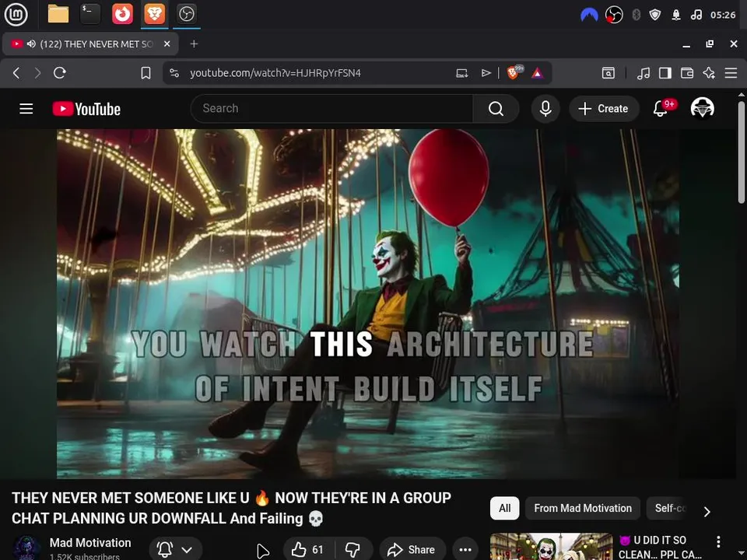Select the YouTube tab titled THEY NEVER MET
Image resolution: width=747 pixels, height=560 pixels.
point(90,44)
